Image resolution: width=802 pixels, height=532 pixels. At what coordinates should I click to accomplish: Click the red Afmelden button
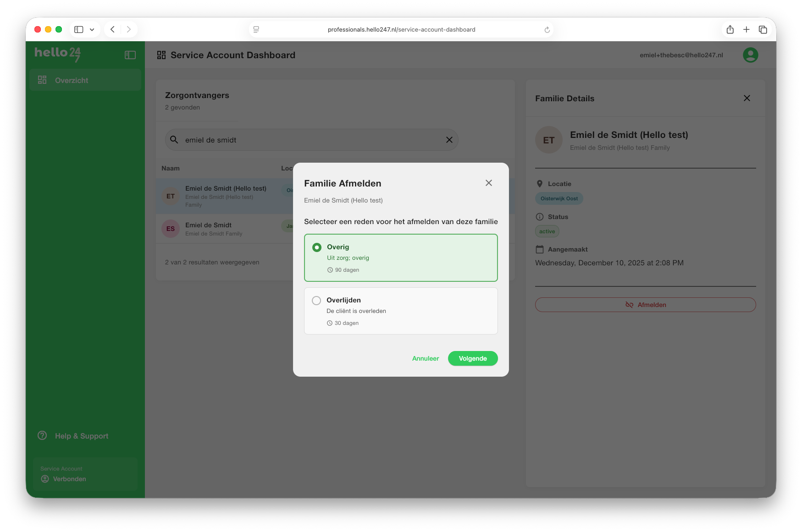point(645,305)
